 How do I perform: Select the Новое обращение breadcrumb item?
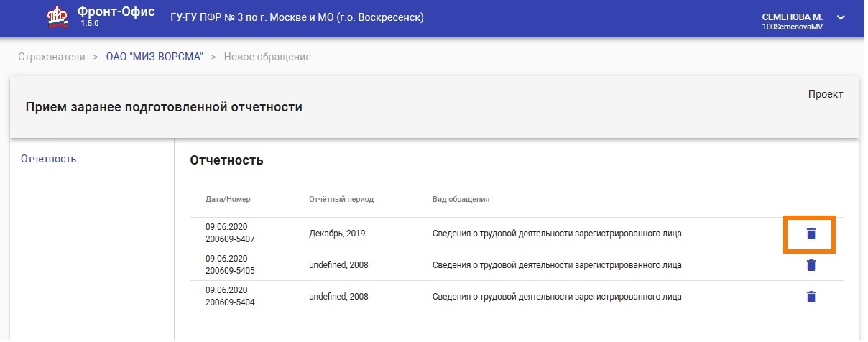point(267,56)
